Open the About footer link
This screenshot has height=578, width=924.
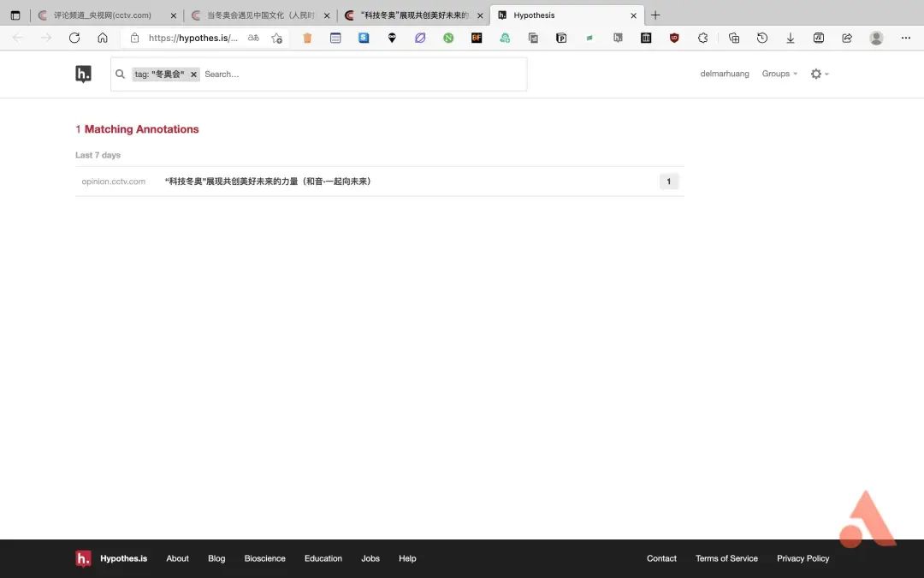[177, 558]
